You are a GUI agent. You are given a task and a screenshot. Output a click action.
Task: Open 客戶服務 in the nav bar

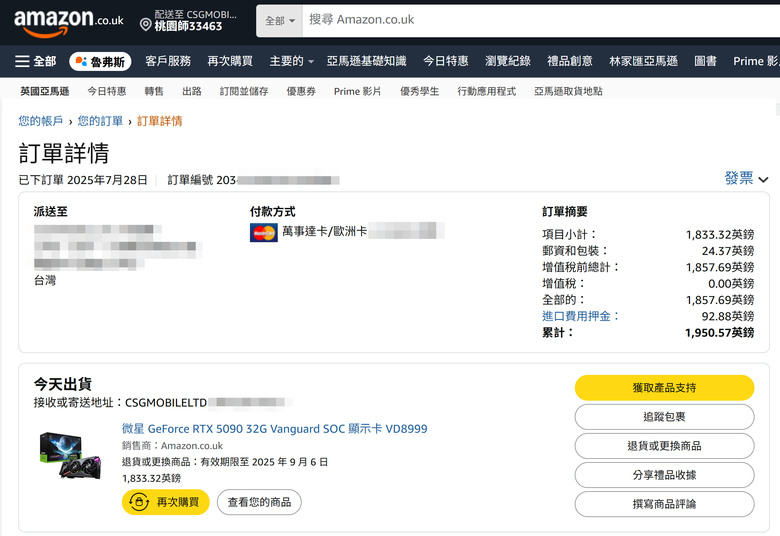tap(168, 61)
